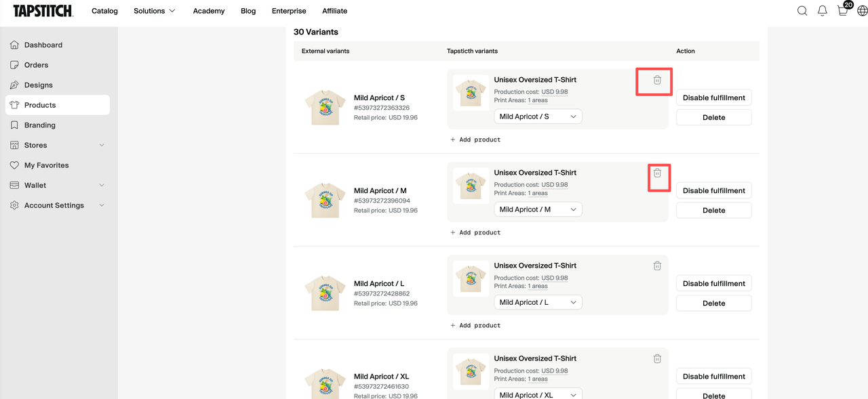This screenshot has height=399, width=868.
Task: Disable fulfillment for Mild Apricot / S
Action: [x=713, y=98]
